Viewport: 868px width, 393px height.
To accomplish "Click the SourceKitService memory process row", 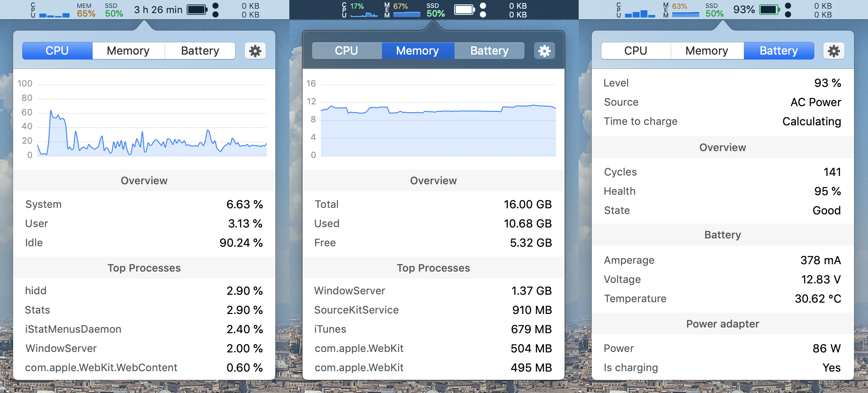I will pyautogui.click(x=433, y=310).
